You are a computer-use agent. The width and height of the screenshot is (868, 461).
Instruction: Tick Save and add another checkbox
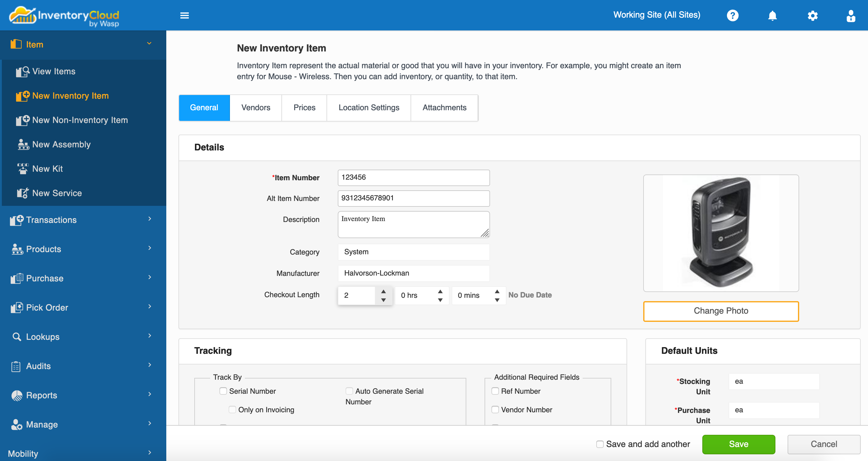[600, 444]
